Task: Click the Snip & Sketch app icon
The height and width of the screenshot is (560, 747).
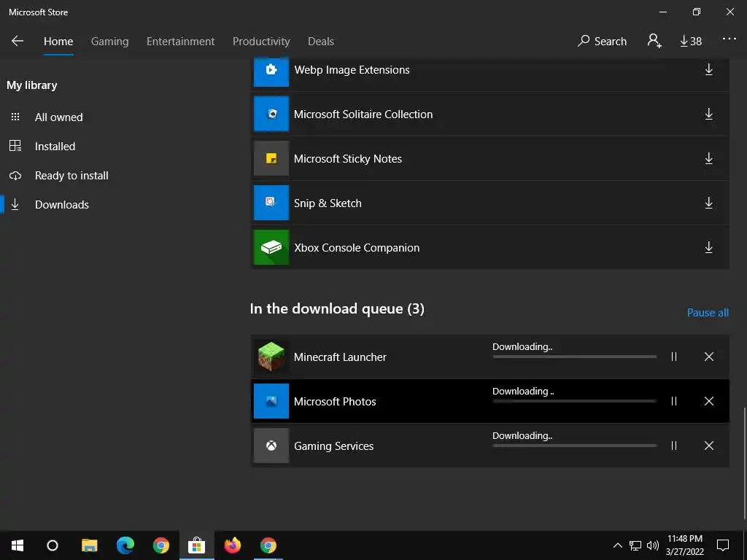Action: (271, 203)
